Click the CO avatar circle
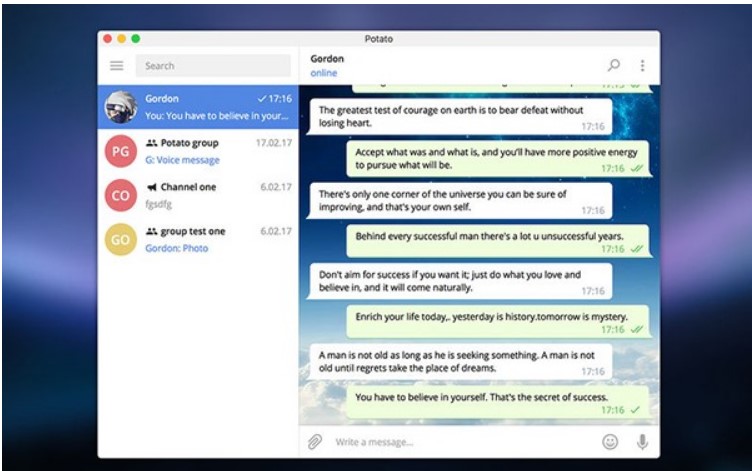 pyautogui.click(x=121, y=195)
